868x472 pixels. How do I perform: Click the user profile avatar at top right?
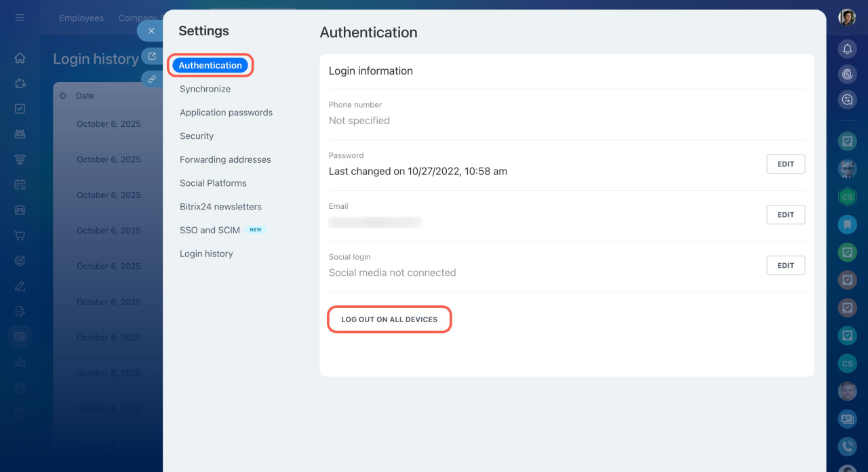click(x=847, y=18)
